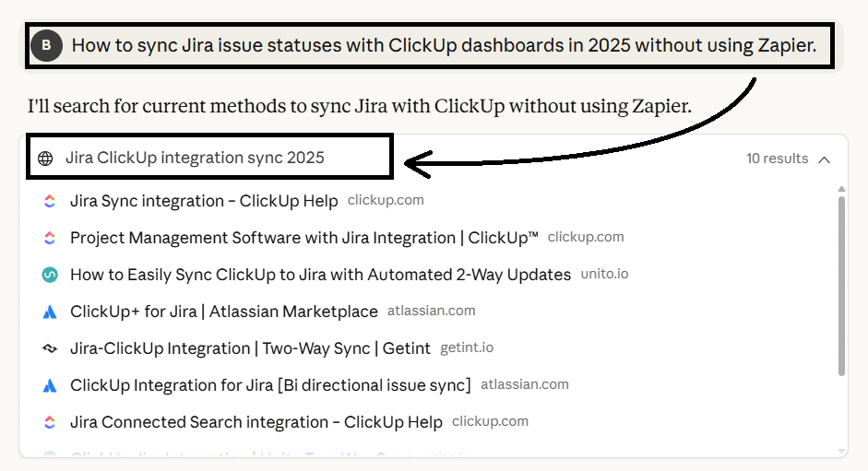The width and height of the screenshot is (868, 471).
Task: Open Jira Connected Search integration link
Action: click(x=256, y=422)
